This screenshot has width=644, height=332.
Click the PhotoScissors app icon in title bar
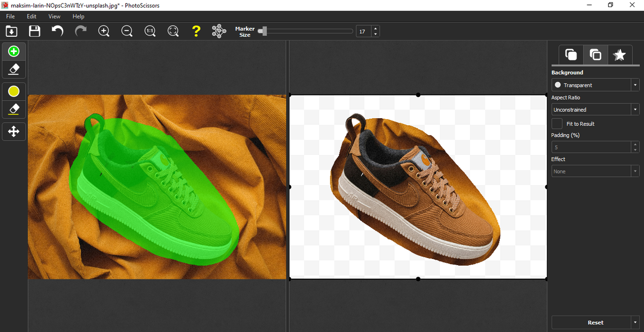click(x=5, y=5)
